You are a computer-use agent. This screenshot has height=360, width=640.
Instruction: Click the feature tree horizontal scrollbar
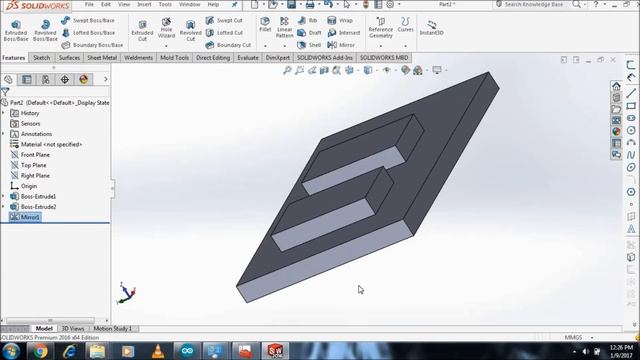click(50, 320)
